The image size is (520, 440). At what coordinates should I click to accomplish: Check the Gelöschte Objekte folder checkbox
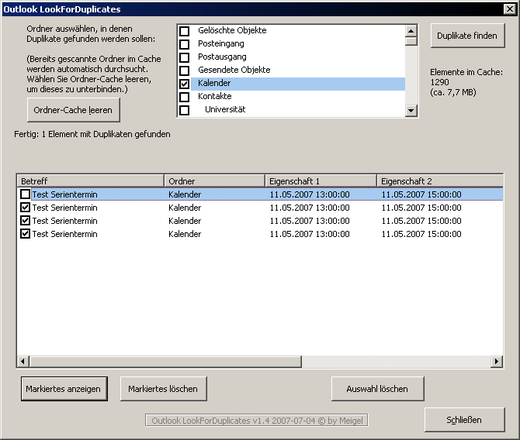coord(184,31)
